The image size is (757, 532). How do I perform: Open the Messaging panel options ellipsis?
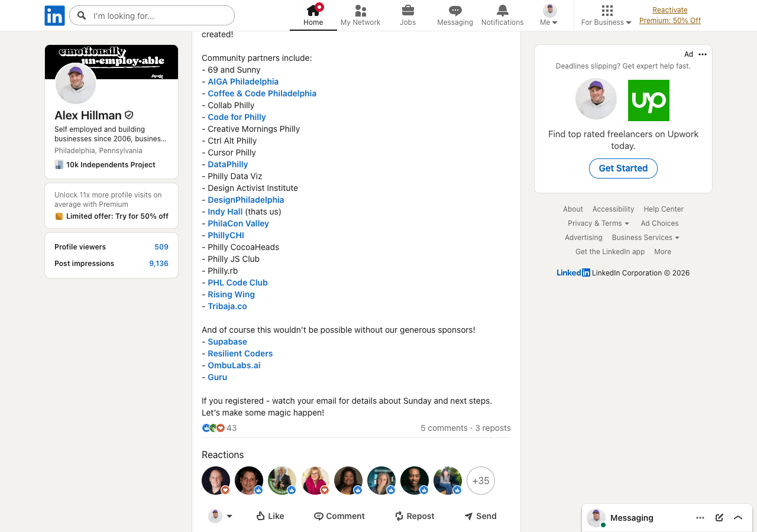coord(700,518)
